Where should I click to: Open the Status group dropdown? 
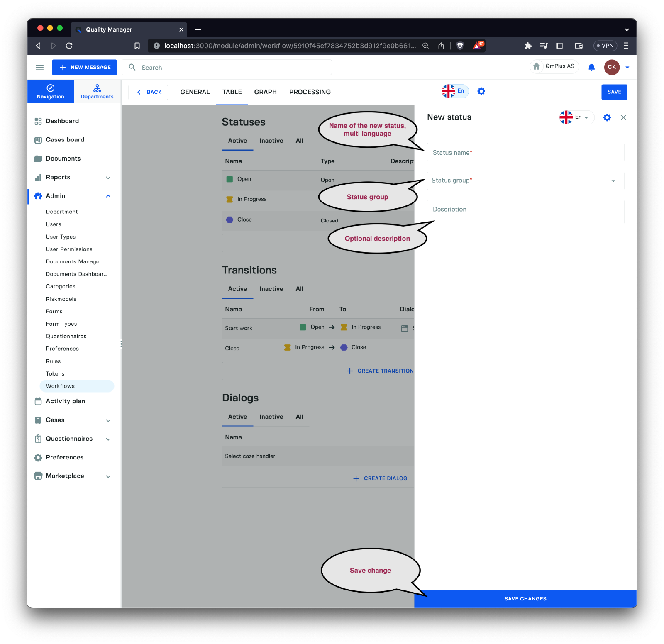point(525,181)
